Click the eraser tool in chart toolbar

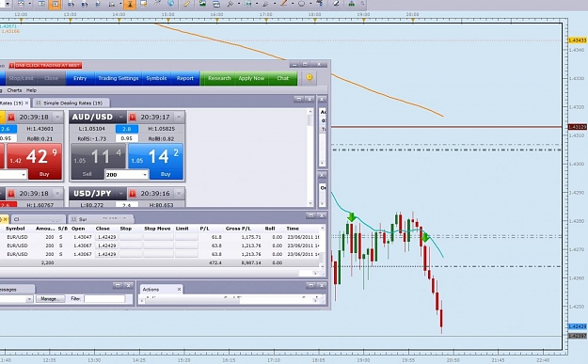336,4
